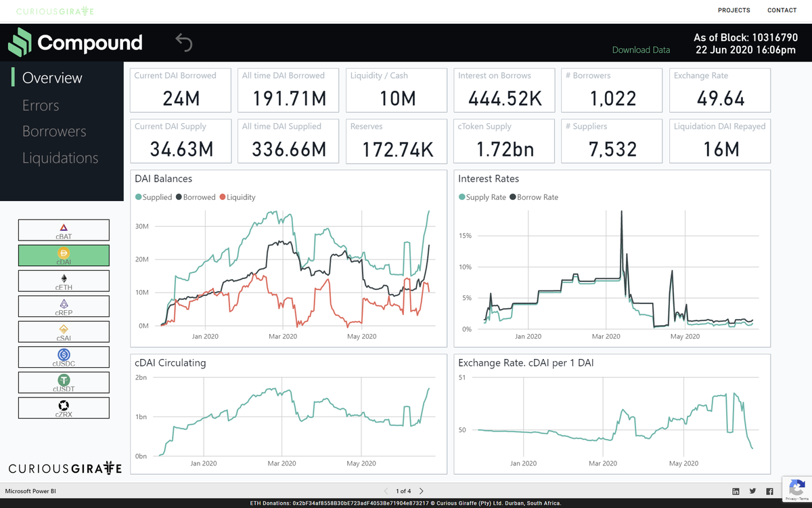This screenshot has width=812, height=508.
Task: Select the cETH token tile
Action: (64, 281)
